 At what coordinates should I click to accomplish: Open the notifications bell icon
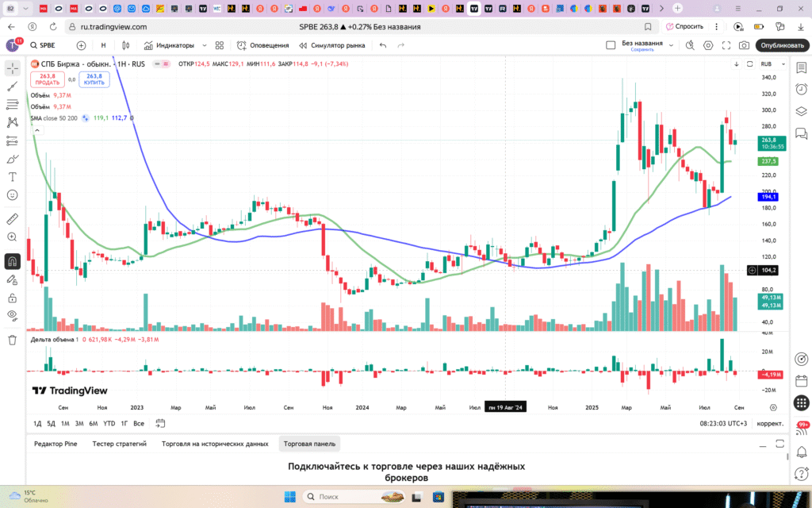pyautogui.click(x=801, y=452)
